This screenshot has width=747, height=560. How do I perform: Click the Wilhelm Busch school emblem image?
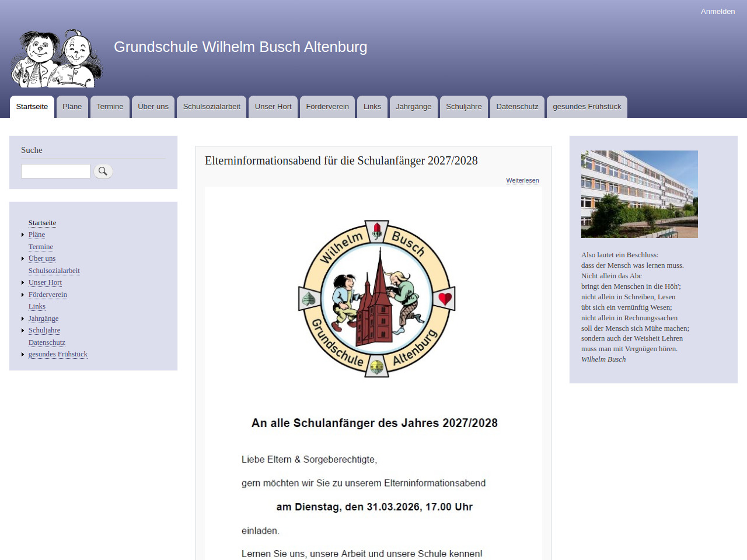376,299
